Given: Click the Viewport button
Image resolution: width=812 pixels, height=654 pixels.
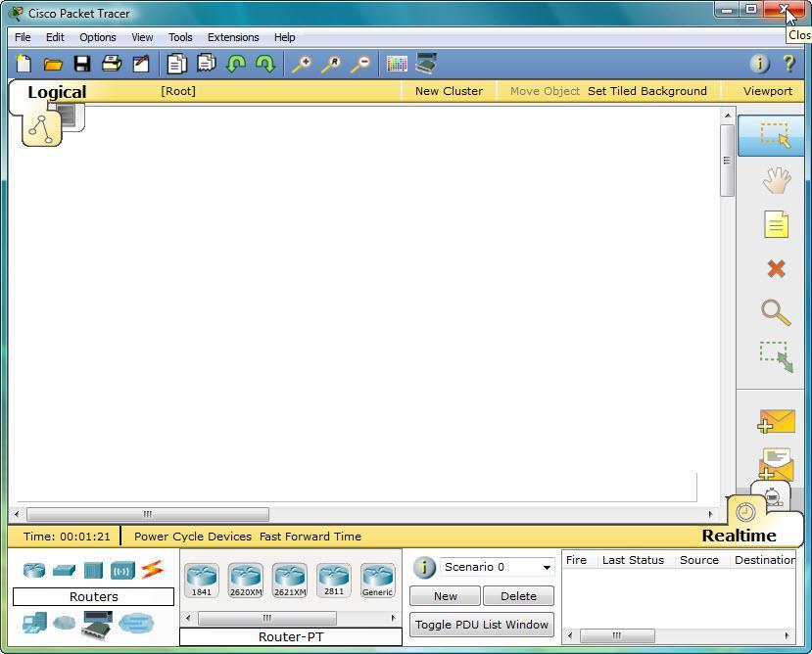Looking at the screenshot, I should click(768, 91).
